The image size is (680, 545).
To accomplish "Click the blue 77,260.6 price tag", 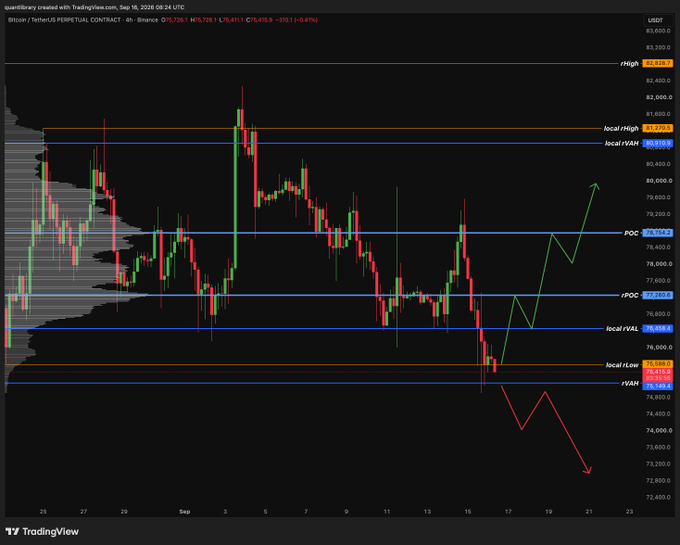I will 657,295.
